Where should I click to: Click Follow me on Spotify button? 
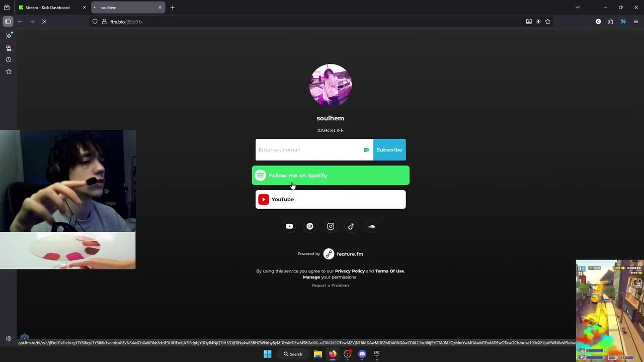(331, 175)
